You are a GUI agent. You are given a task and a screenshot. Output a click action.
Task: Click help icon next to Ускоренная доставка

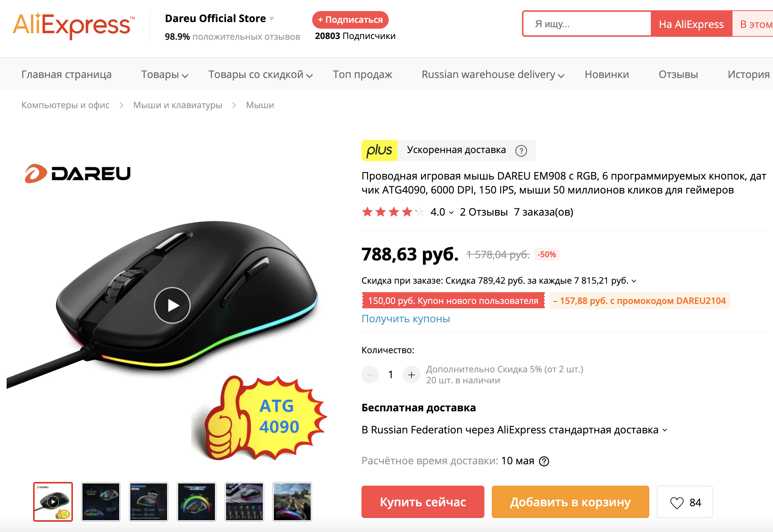coord(521,150)
